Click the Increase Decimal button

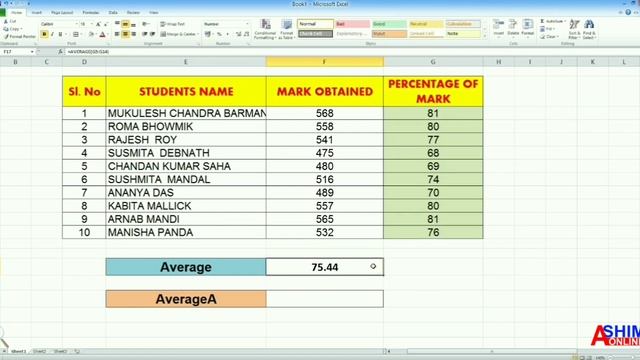tap(238, 34)
